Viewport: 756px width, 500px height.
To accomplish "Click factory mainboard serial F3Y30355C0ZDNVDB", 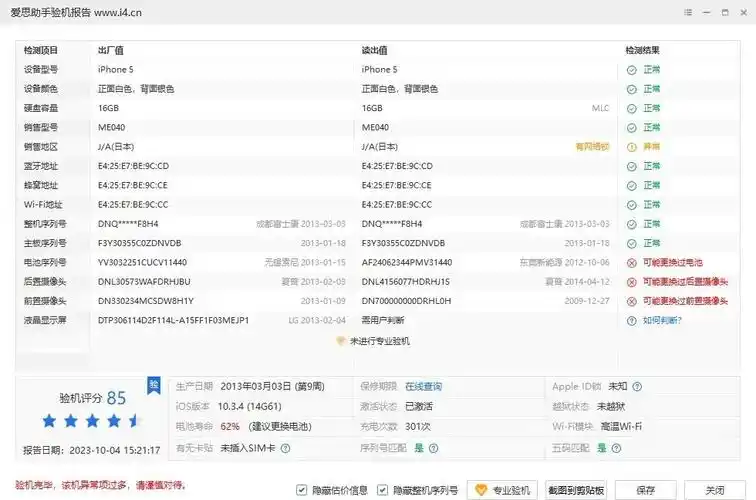I will coord(139,243).
